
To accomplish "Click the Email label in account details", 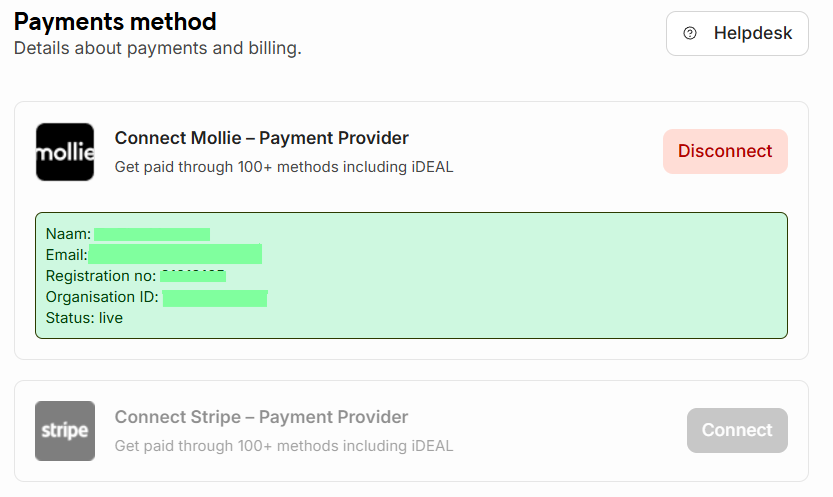I will tap(66, 255).
